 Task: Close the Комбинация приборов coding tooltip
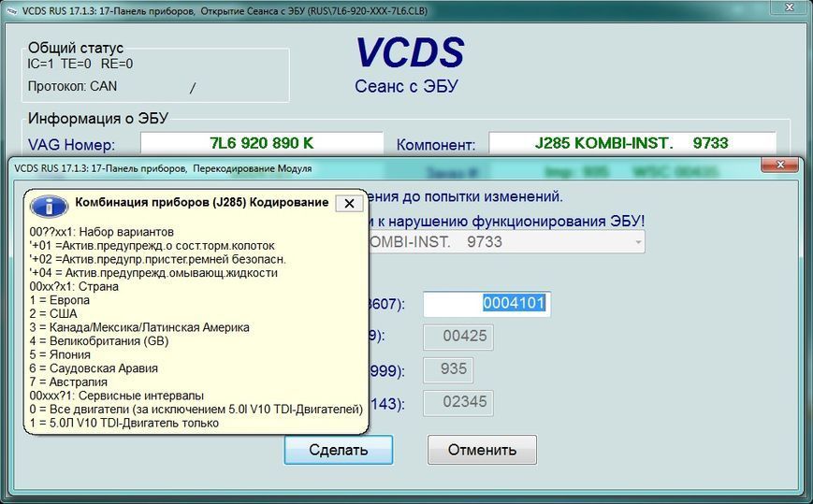tap(349, 204)
